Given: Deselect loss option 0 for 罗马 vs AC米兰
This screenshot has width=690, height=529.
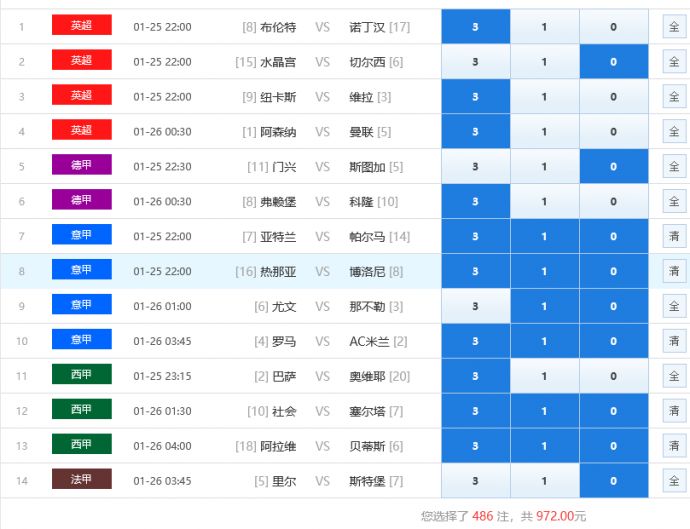Looking at the screenshot, I should click(x=613, y=341).
